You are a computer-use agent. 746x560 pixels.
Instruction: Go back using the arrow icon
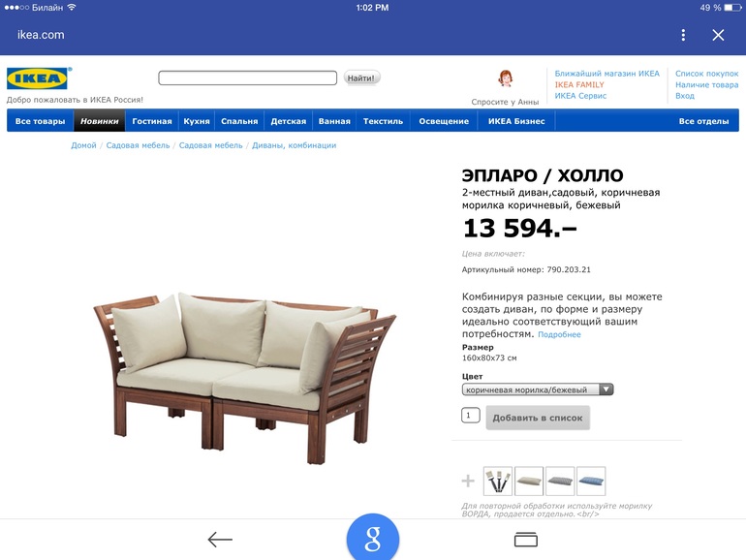[220, 539]
